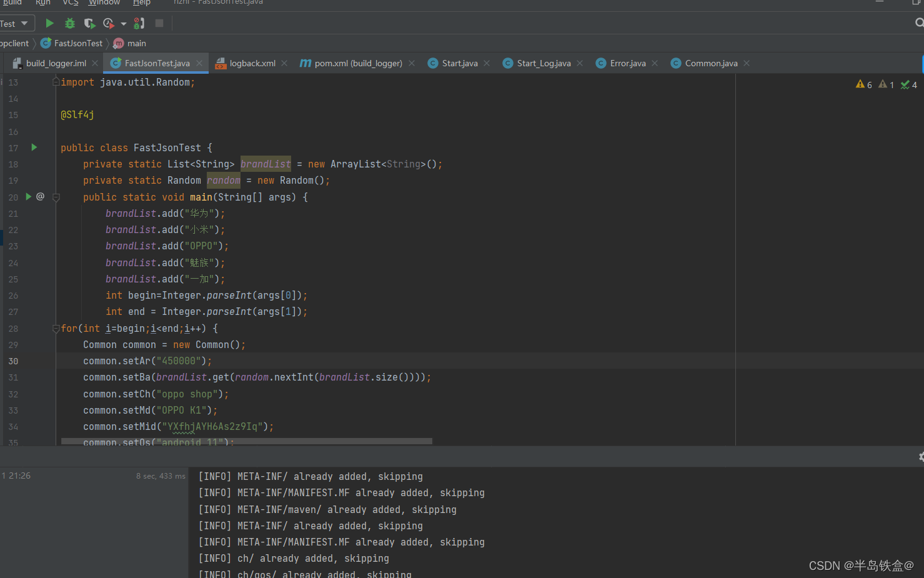
Task: Click the gray Stop square button
Action: point(159,23)
